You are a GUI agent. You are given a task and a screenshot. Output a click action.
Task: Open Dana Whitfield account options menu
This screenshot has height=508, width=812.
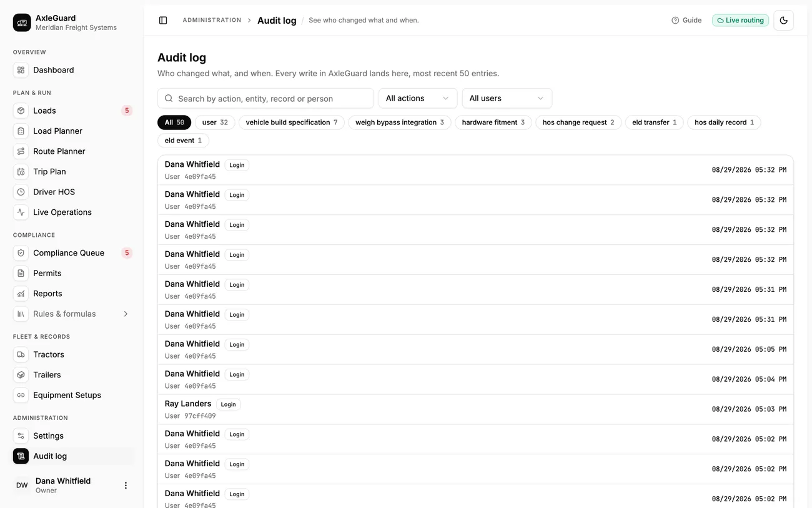126,486
